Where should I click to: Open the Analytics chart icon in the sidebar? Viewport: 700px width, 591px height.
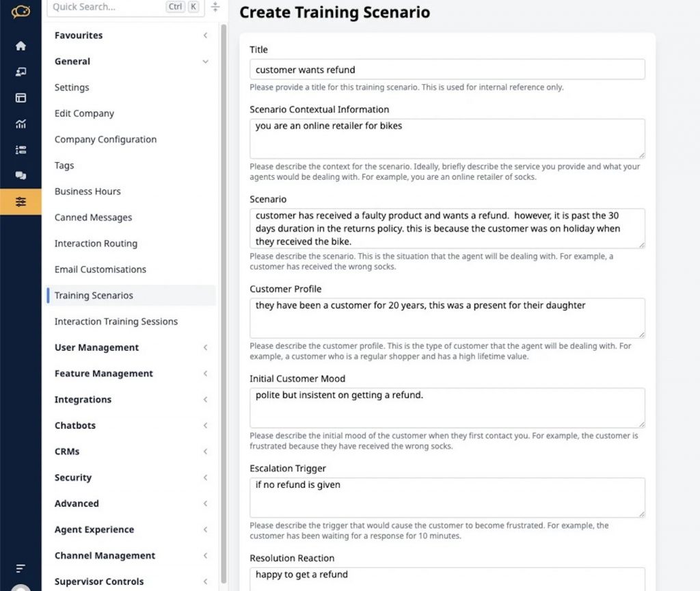pos(20,123)
